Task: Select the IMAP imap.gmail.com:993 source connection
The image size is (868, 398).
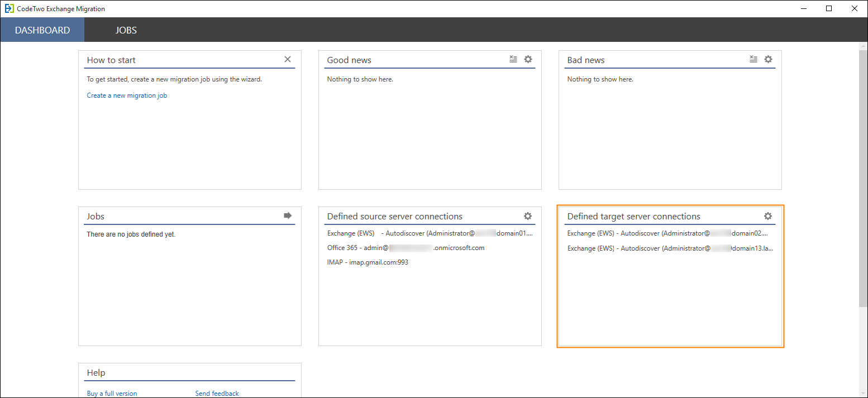Action: 368,262
